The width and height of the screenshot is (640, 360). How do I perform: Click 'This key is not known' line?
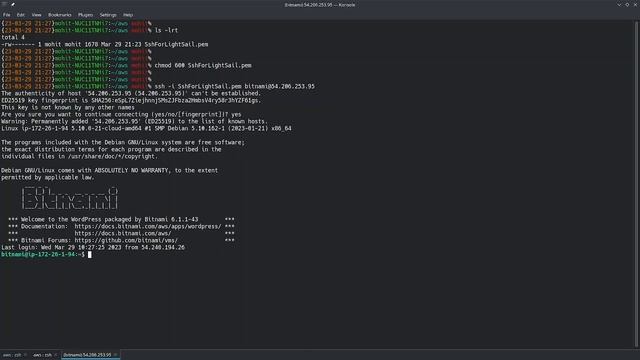68,108
